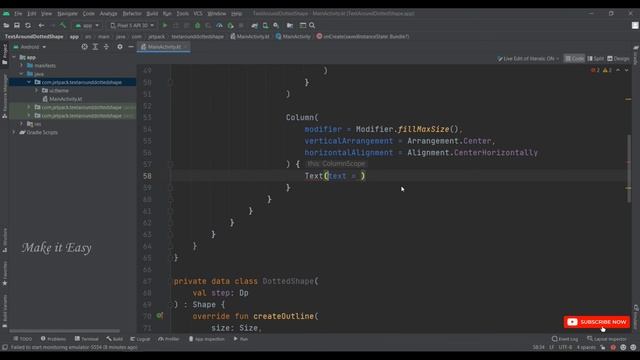Screen dimensions: 640x360
Task: Click the Save All disk icon
Action: (x=17, y=25)
